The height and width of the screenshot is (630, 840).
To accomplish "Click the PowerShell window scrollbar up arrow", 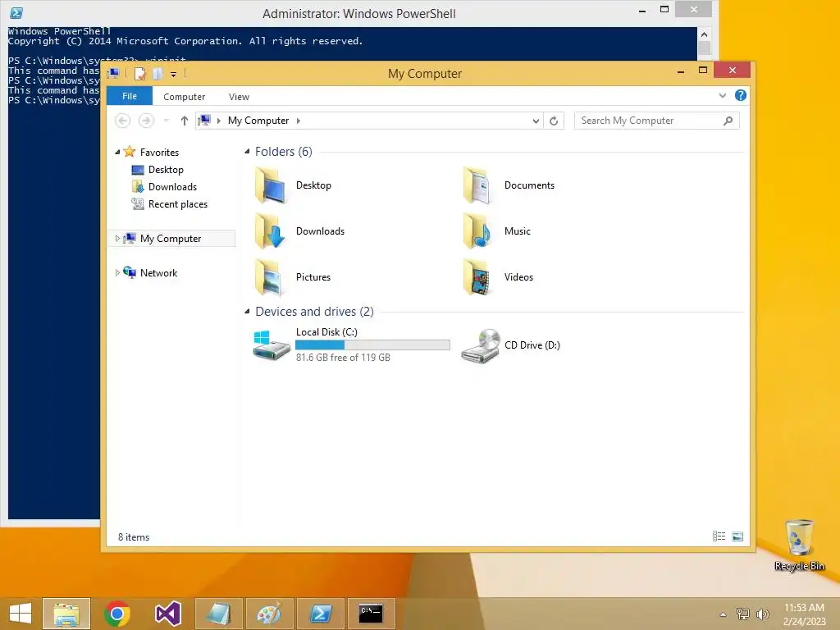I will pyautogui.click(x=704, y=34).
